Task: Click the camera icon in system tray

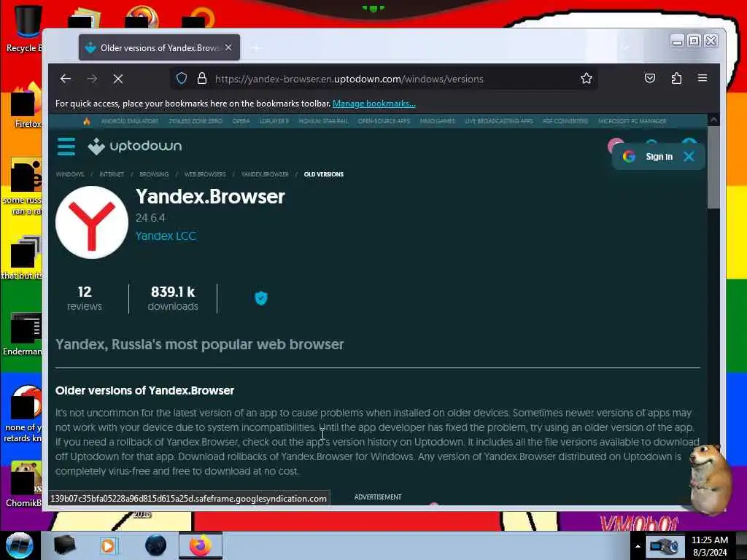Action: pos(664,546)
